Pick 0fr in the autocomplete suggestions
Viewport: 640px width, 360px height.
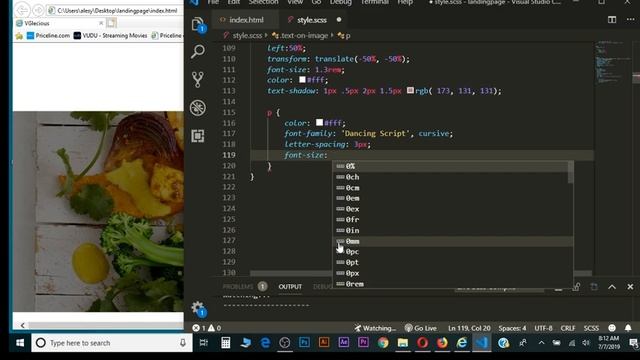pos(451,220)
